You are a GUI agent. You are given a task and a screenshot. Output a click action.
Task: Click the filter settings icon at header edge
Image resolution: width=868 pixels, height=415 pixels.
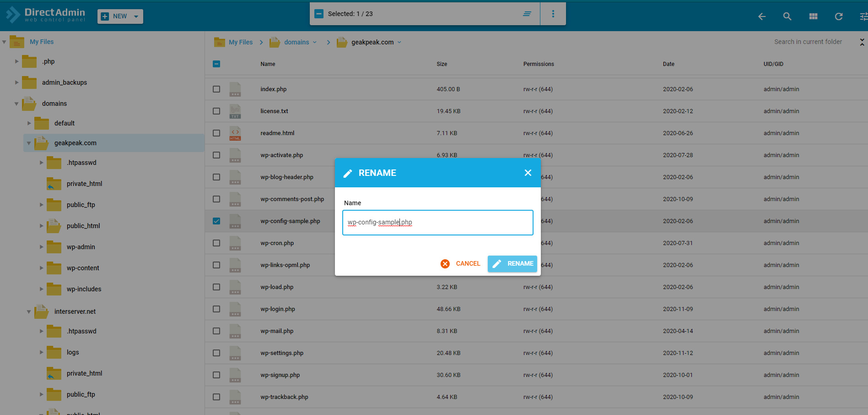[x=863, y=16]
